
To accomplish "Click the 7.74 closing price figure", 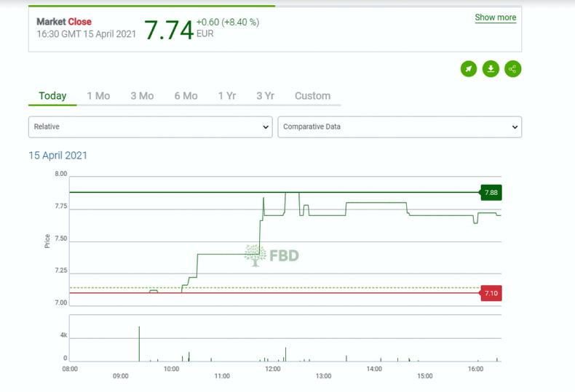I will pos(168,30).
